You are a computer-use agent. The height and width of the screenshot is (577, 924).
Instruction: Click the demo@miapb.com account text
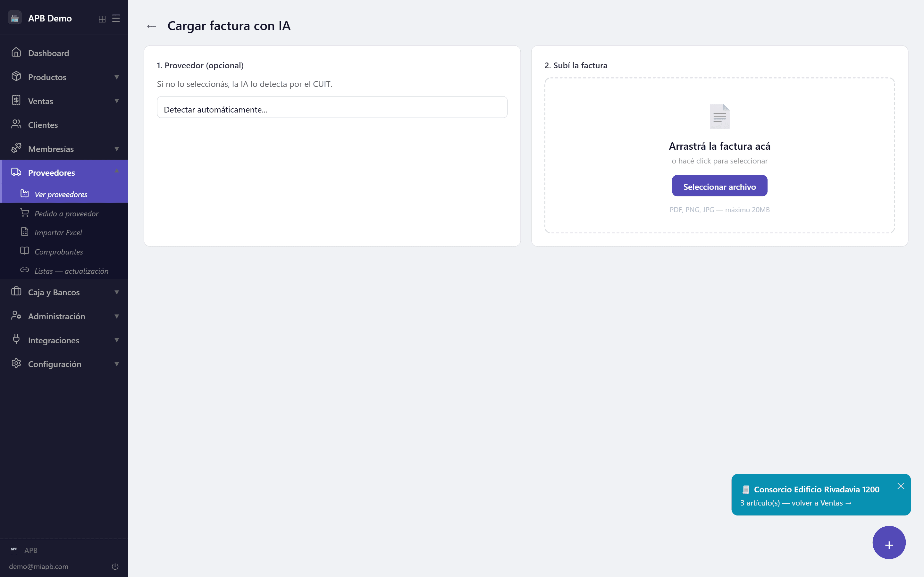pyautogui.click(x=38, y=566)
